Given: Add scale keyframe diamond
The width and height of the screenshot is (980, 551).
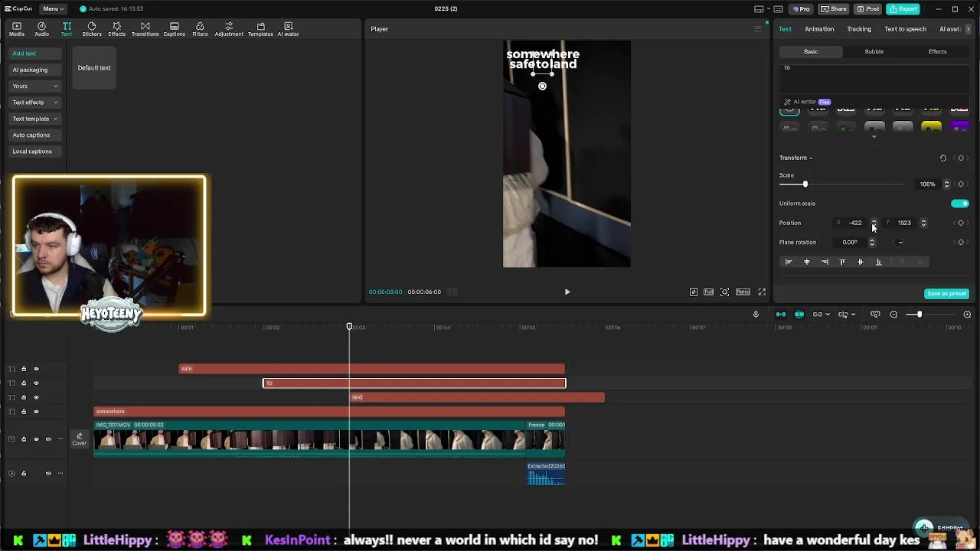Looking at the screenshot, I should coord(961,184).
